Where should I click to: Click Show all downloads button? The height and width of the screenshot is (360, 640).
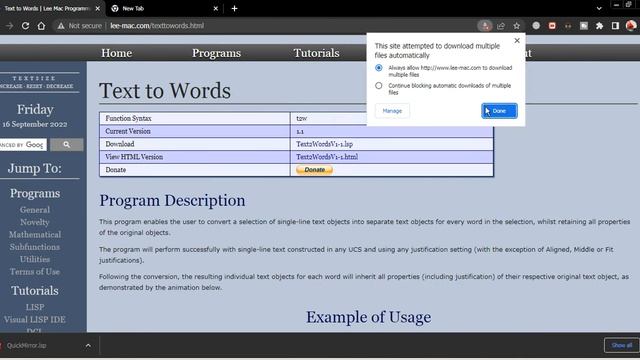tap(621, 345)
